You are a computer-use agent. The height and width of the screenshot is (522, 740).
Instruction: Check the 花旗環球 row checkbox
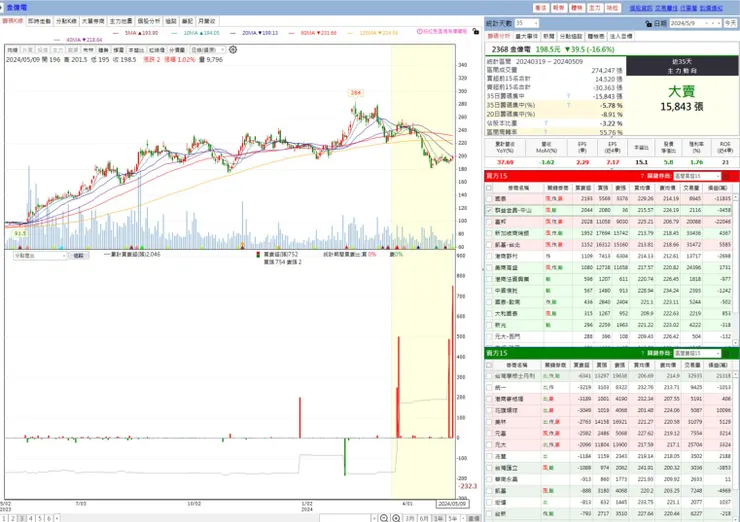coord(489,411)
